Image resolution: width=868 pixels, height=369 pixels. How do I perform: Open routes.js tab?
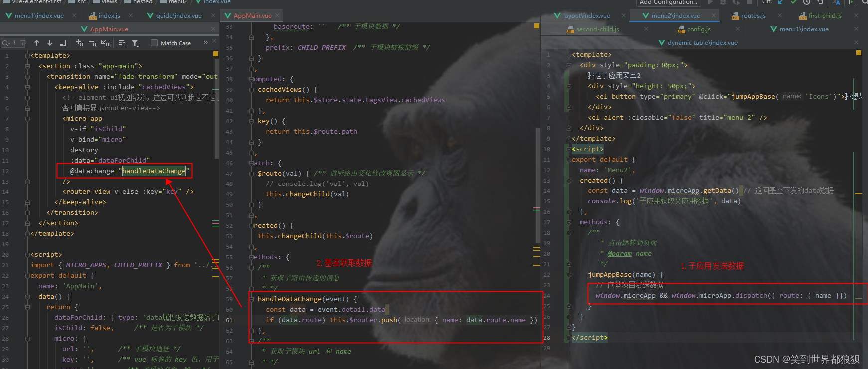pos(753,16)
